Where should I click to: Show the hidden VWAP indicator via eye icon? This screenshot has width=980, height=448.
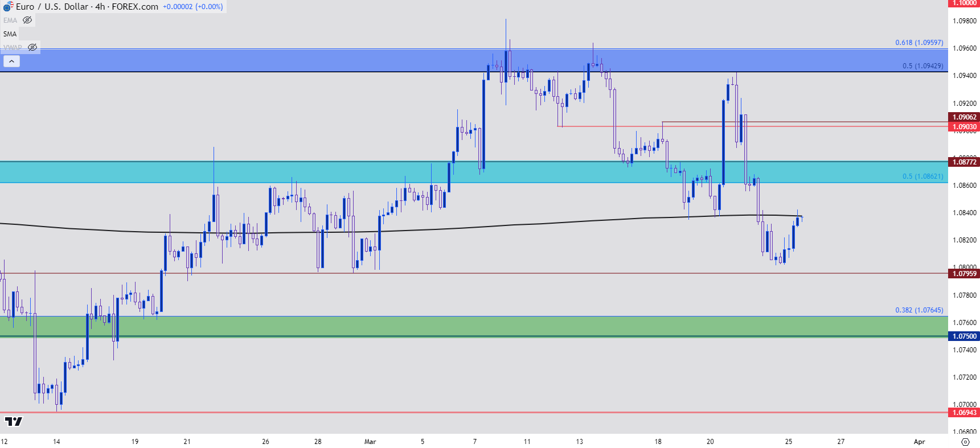[32, 47]
